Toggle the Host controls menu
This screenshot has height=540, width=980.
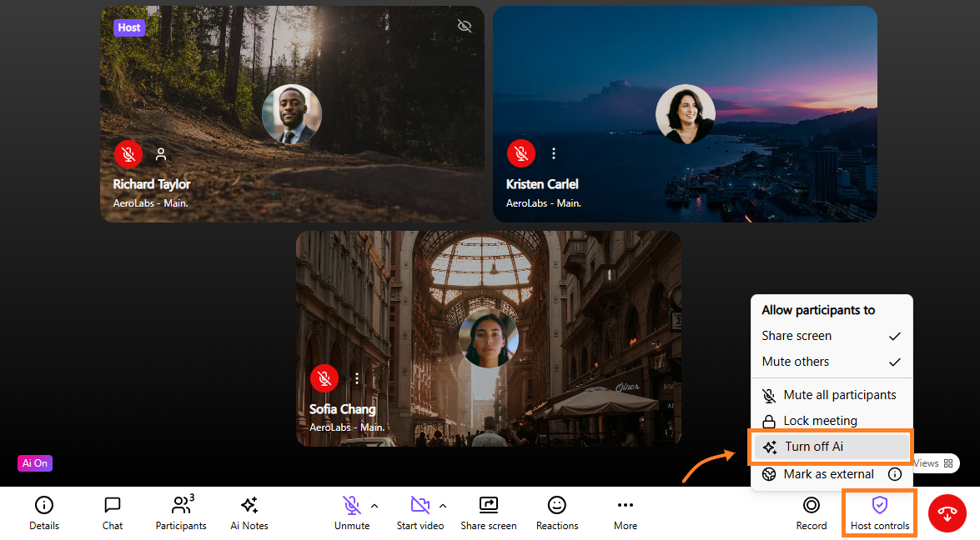pyautogui.click(x=879, y=512)
